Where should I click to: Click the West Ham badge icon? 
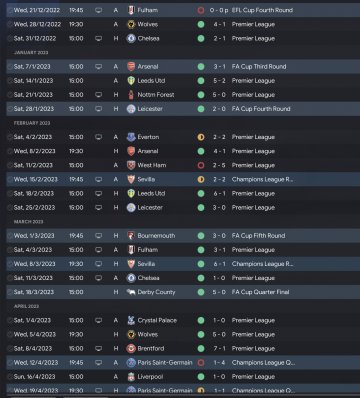pyautogui.click(x=131, y=165)
